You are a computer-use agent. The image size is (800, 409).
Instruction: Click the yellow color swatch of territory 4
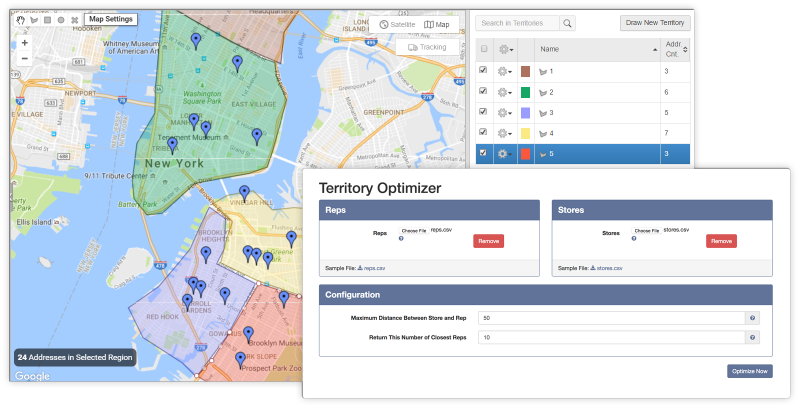[525, 133]
